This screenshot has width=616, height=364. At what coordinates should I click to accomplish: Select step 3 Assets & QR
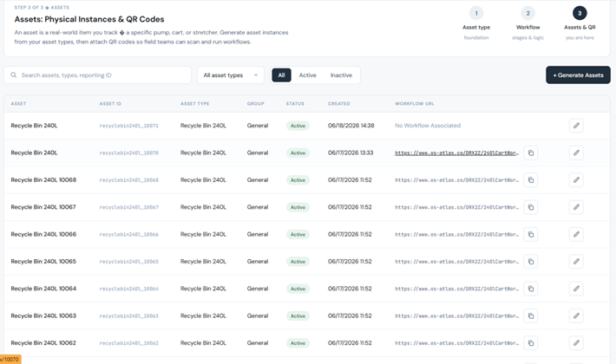580,23
